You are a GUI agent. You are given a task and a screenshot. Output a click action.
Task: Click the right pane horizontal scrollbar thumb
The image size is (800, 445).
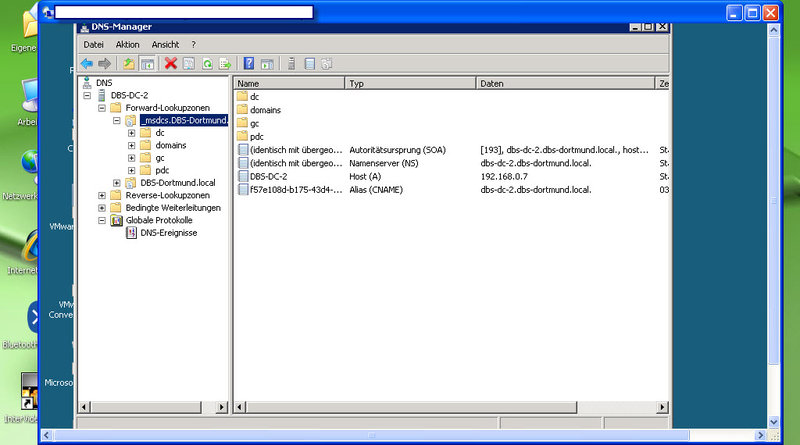pyautogui.click(x=412, y=407)
